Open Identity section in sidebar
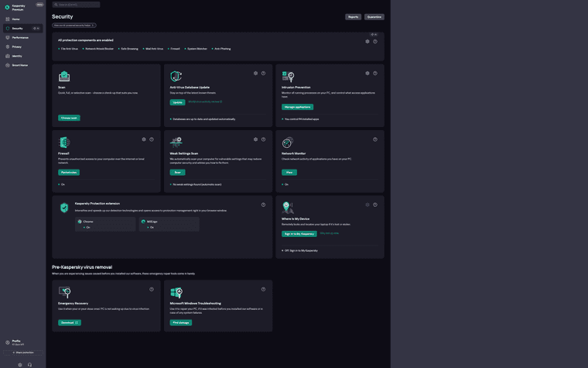Image resolution: width=588 pixels, height=368 pixels. point(23,56)
